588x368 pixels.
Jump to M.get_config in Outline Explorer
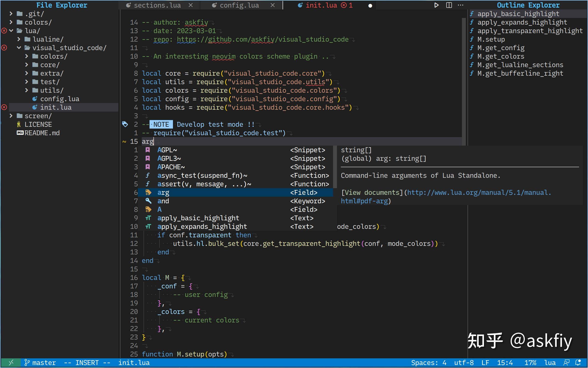tap(501, 48)
